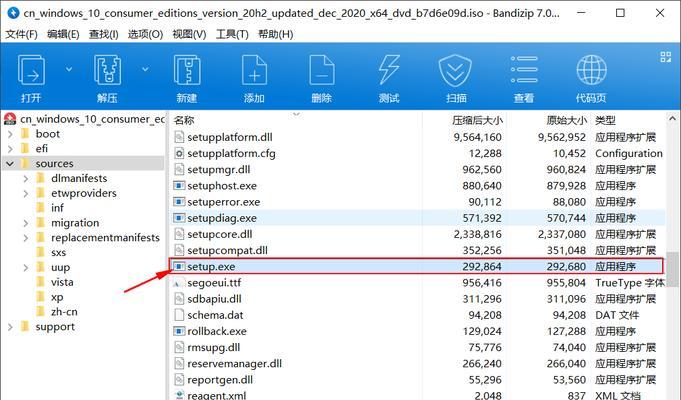Open the Help (帮助) menu
Screen dimensions: 681x400
275,34
